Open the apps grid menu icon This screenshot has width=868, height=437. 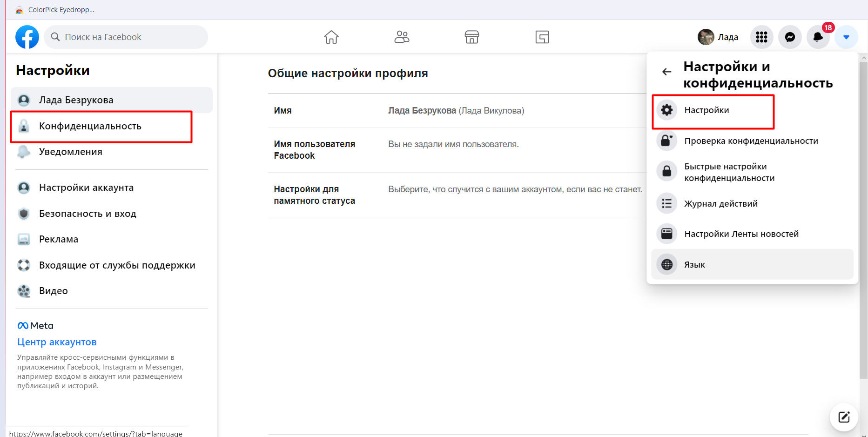(x=761, y=37)
